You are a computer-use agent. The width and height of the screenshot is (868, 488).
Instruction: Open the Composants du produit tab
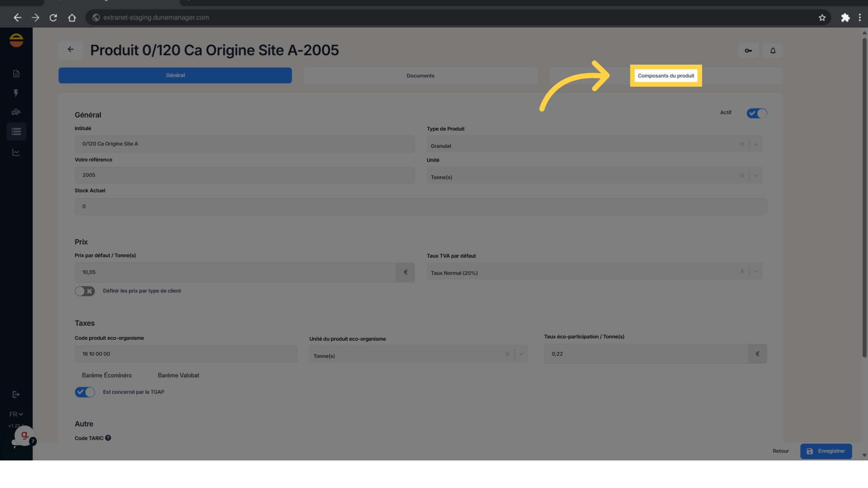point(665,76)
